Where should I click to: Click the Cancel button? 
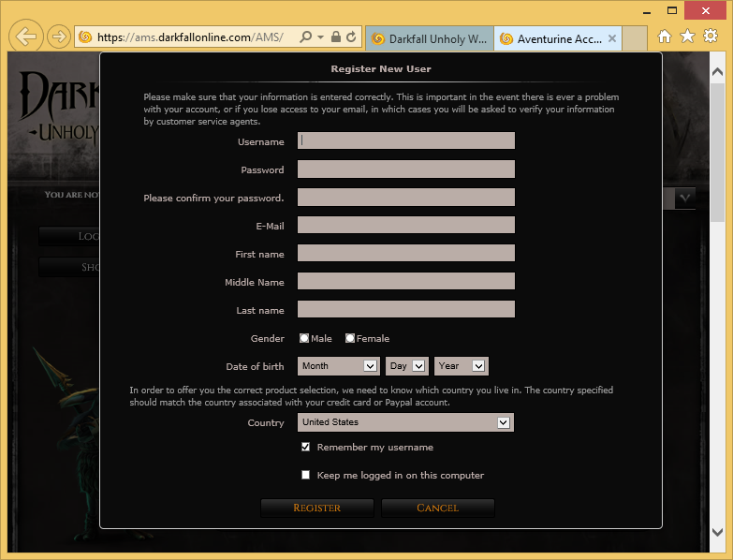pyautogui.click(x=437, y=508)
